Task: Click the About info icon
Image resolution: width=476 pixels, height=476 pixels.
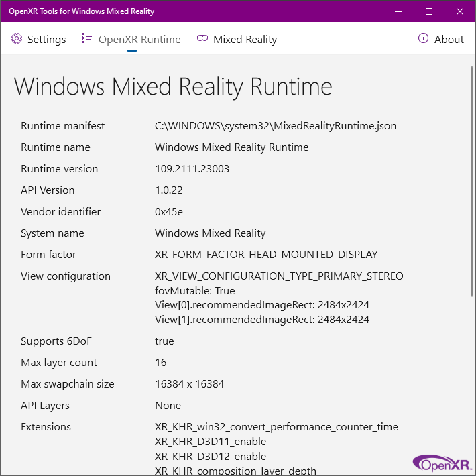Action: 423,38
